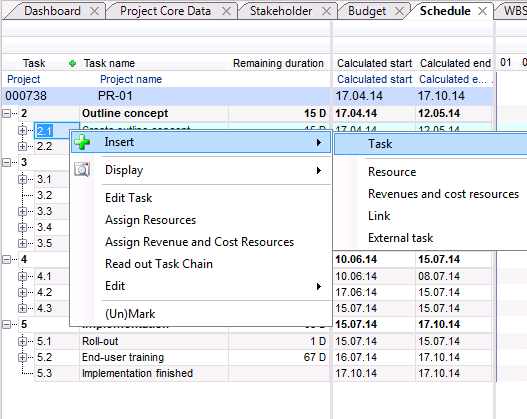Click Calculated end column header
Screen dimensions: 527x419
click(455, 63)
